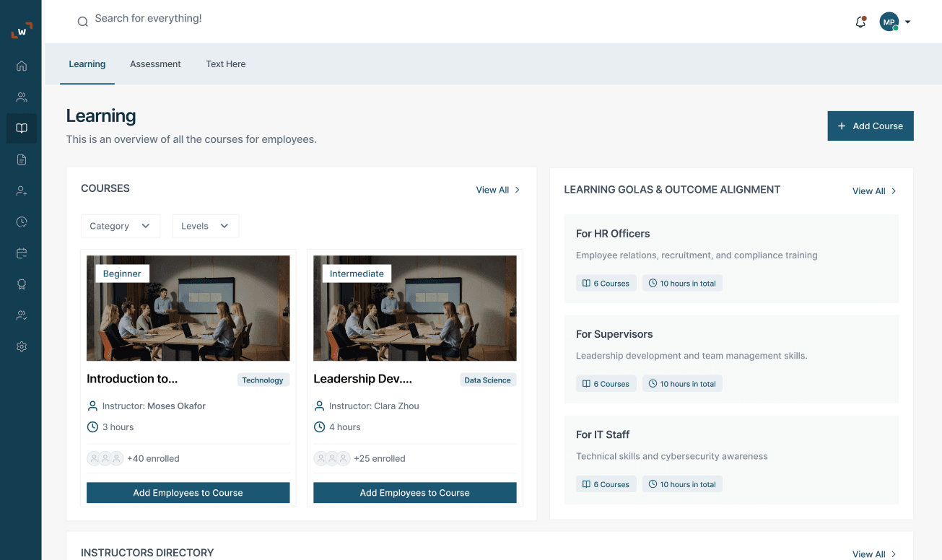Screen dimensions: 942x560
Task: Open the Documents section from the sidebar
Action: coord(21,159)
